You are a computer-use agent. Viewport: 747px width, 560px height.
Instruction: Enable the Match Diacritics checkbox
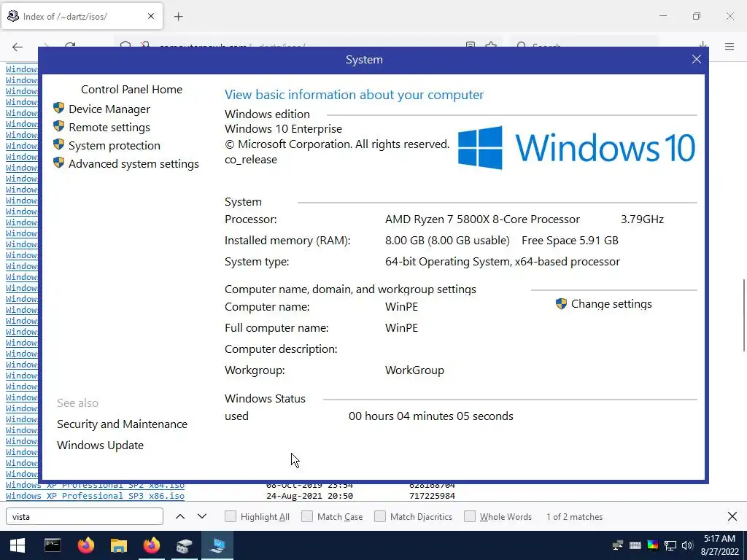(x=379, y=516)
